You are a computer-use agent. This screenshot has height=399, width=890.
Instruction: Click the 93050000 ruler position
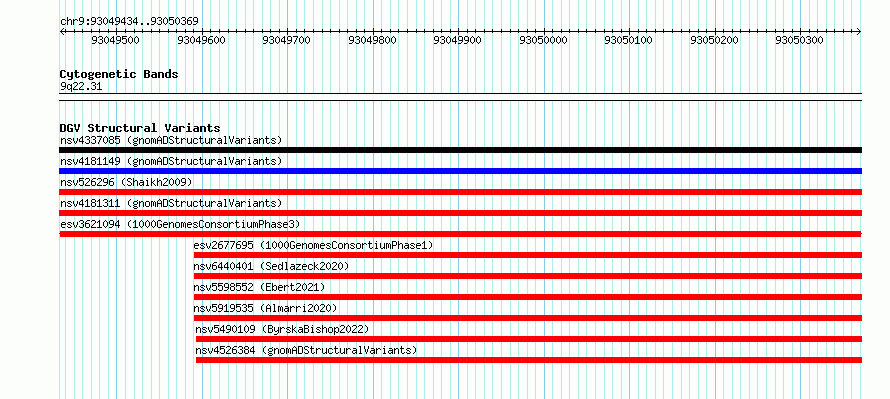544,40
